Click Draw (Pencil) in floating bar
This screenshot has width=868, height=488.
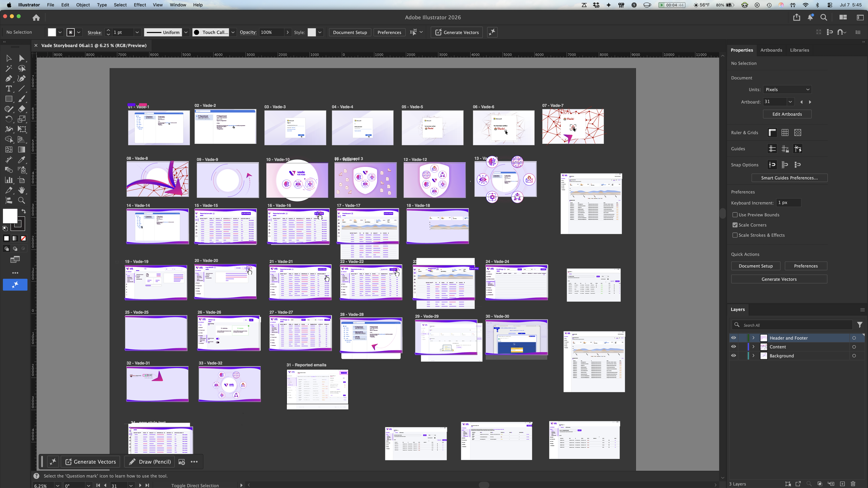[x=150, y=462]
